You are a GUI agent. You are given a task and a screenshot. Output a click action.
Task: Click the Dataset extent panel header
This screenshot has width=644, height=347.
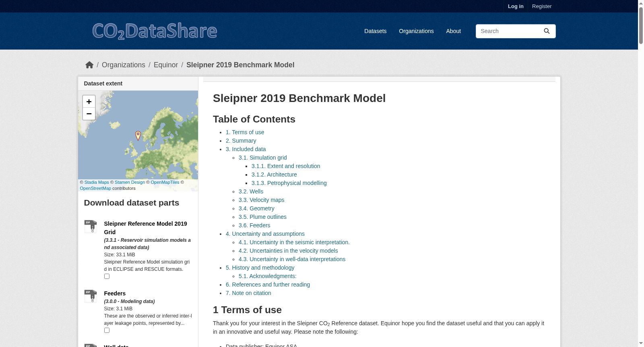click(x=138, y=83)
